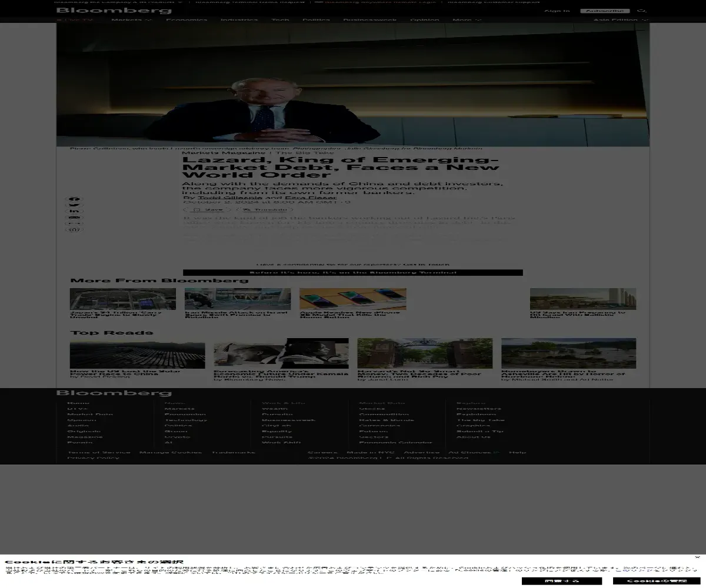
Task: Open the Harvard story Top Reads image
Action: pyautogui.click(x=425, y=353)
